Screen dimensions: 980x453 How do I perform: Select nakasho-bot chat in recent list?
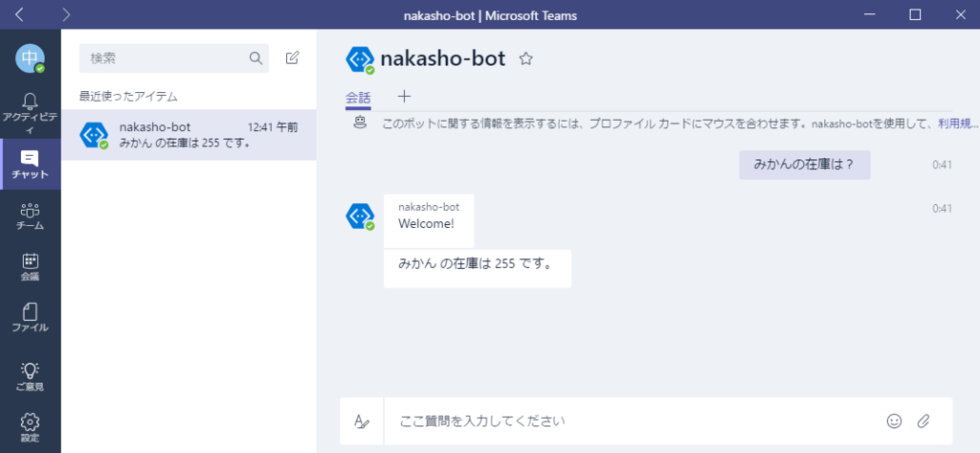[x=189, y=135]
